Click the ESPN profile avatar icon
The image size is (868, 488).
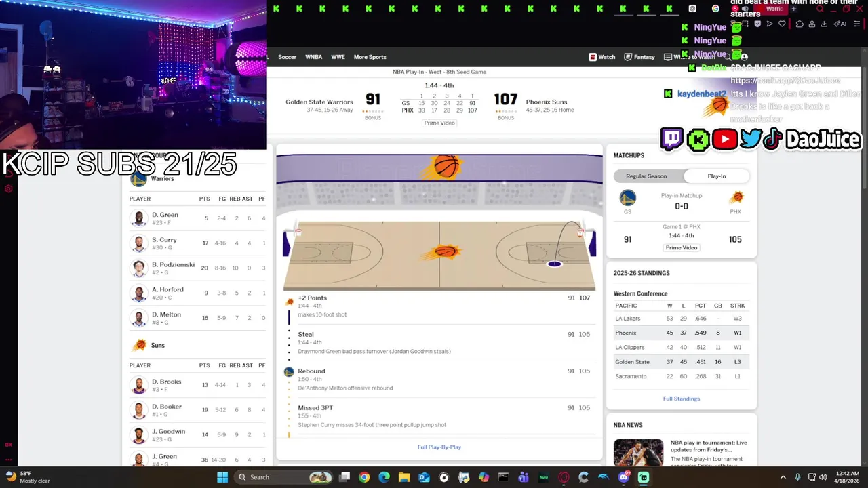pyautogui.click(x=744, y=57)
